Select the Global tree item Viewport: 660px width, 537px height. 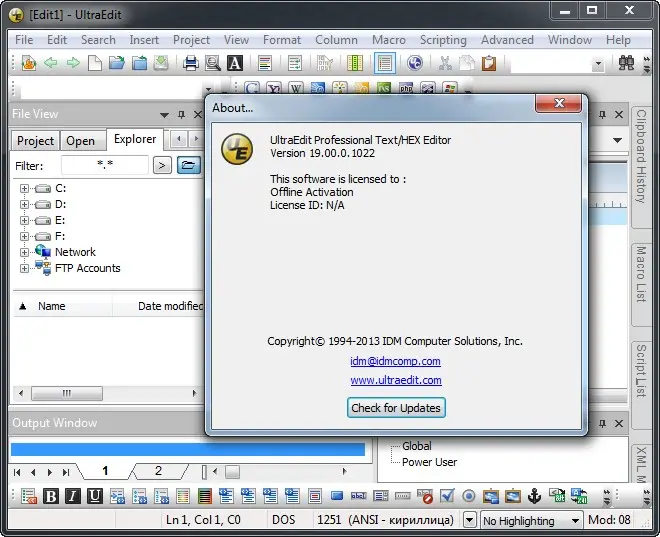click(417, 446)
